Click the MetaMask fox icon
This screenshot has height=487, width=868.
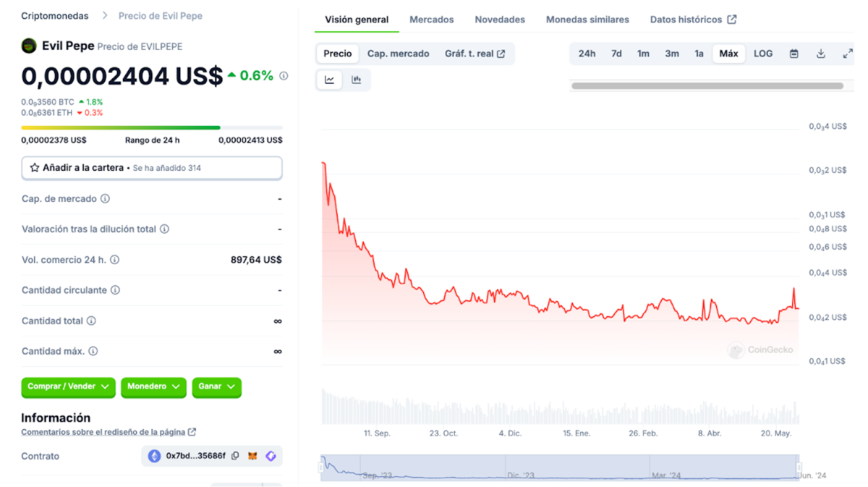[x=253, y=456]
